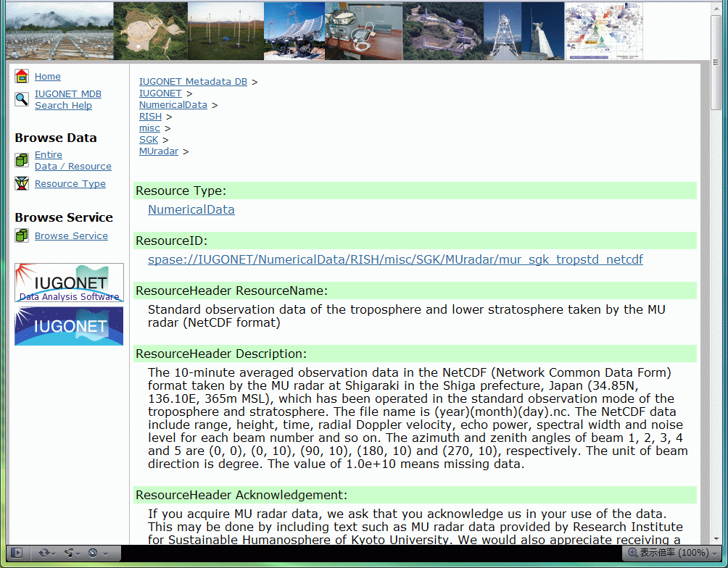728x568 pixels.
Task: Click the 'ResourceID:' section heading
Action: pyautogui.click(x=171, y=241)
